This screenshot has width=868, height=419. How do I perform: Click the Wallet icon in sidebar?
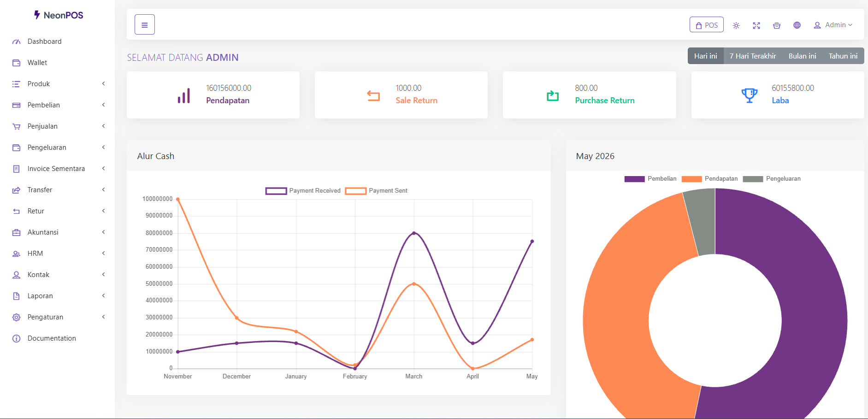[x=16, y=63]
